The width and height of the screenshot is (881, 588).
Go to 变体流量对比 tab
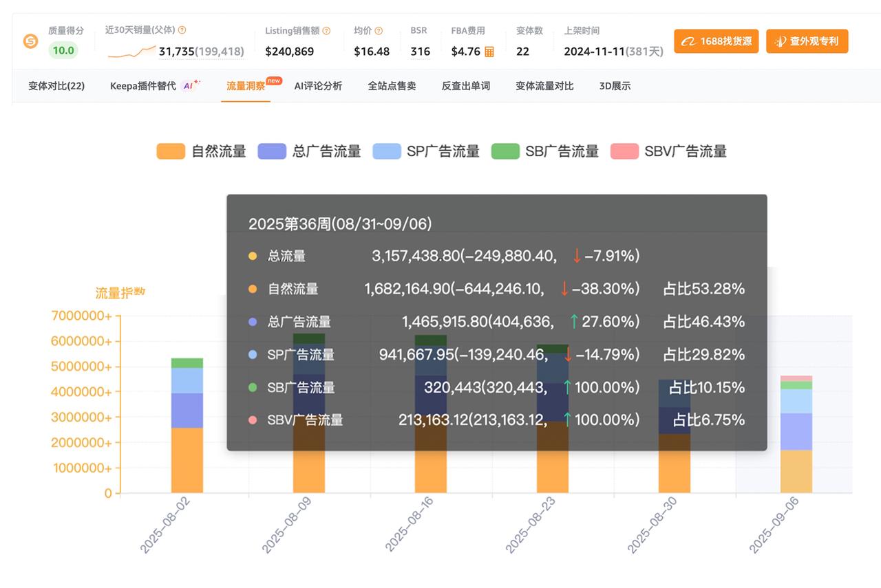(x=544, y=86)
